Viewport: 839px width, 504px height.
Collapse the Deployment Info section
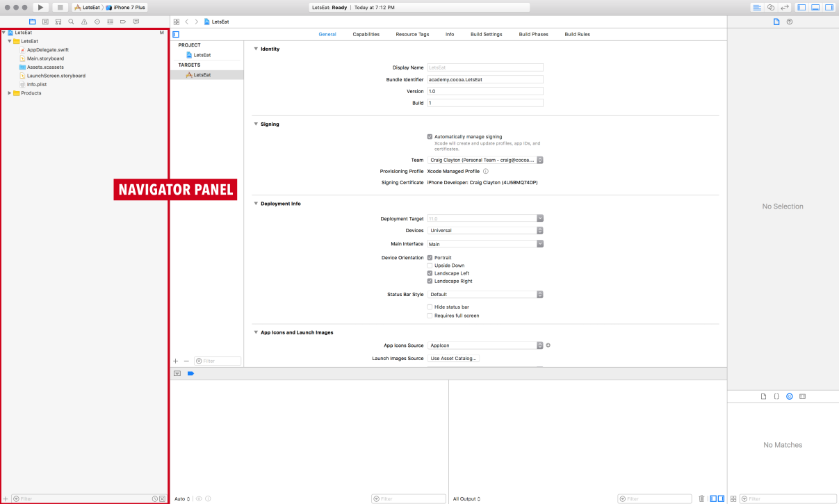(x=256, y=204)
